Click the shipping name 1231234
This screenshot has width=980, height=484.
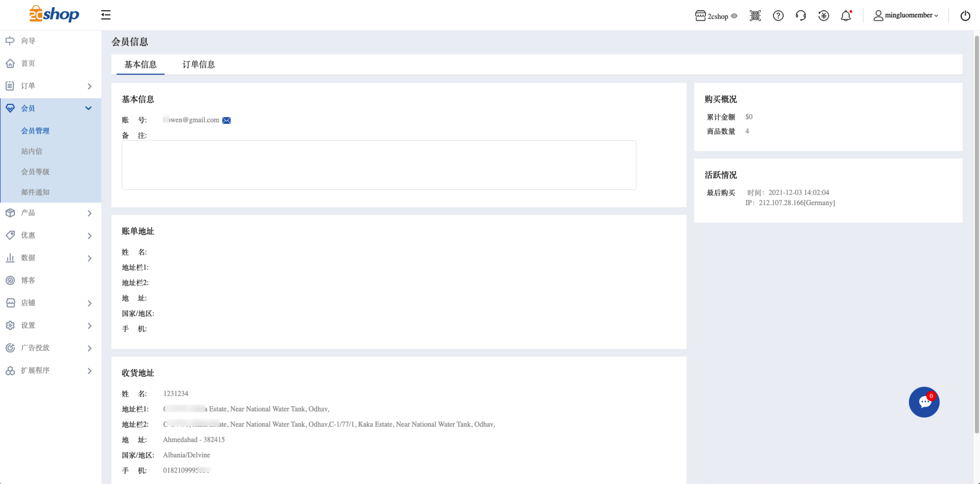pos(175,393)
